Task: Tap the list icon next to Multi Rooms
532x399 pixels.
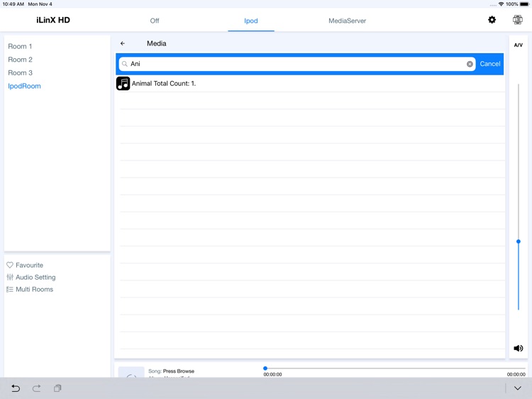Action: click(10, 290)
